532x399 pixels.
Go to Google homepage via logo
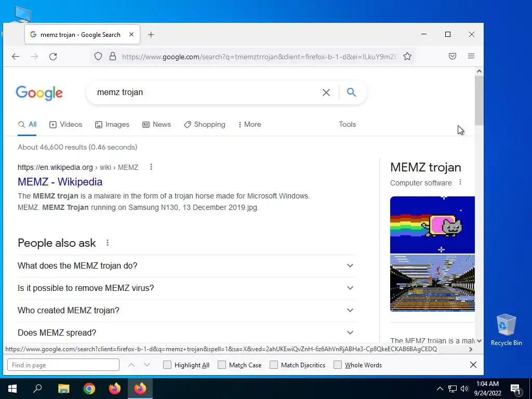click(x=39, y=92)
